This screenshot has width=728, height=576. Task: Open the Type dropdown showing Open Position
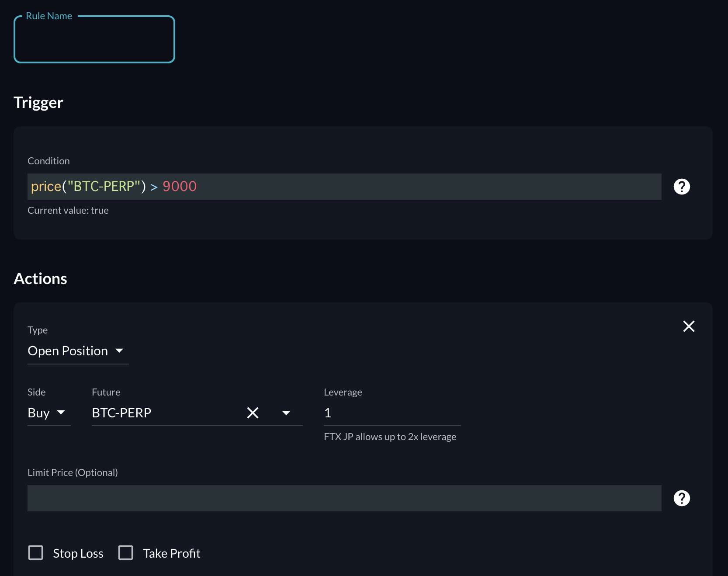pyautogui.click(x=68, y=351)
